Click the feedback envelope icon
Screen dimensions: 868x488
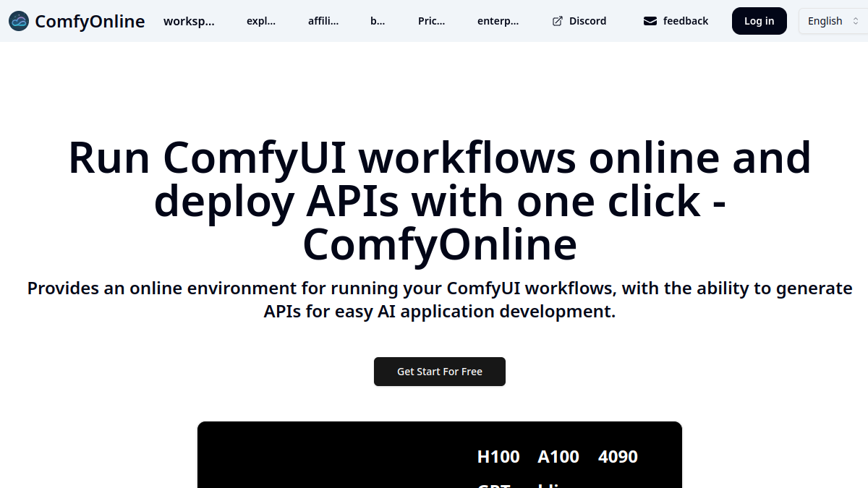[650, 21]
